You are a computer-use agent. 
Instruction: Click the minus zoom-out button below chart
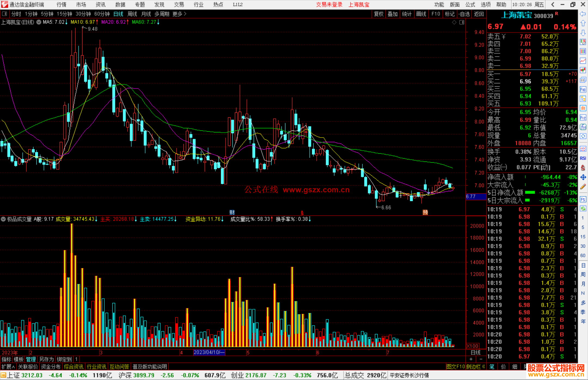[480, 359]
